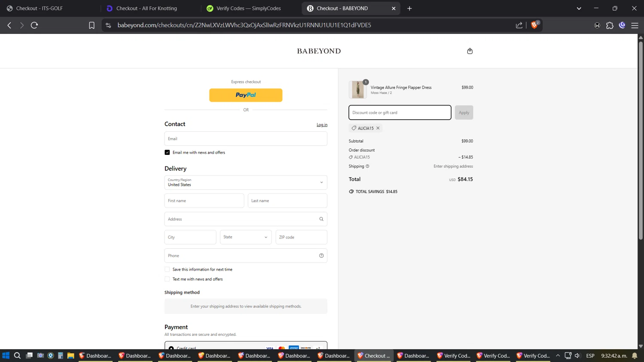The image size is (644, 362).
Task: Bookmark this page with the bookmark icon
Action: [x=91, y=25]
